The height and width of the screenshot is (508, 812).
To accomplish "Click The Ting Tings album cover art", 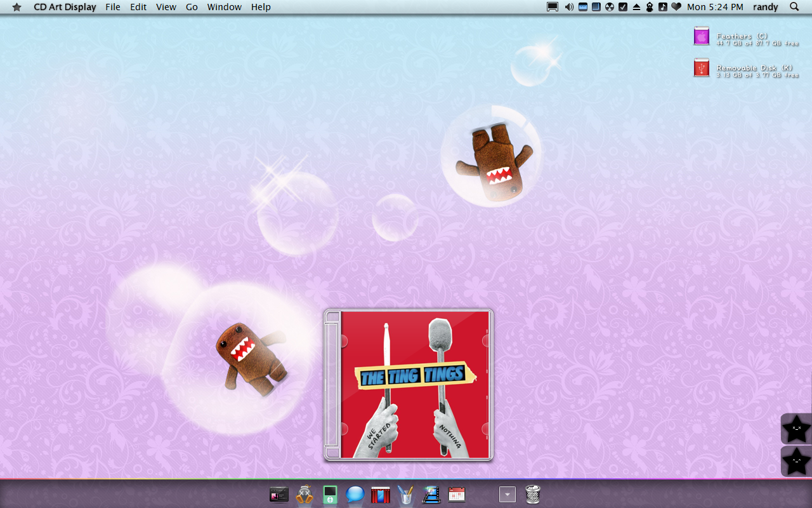I will pos(416,384).
